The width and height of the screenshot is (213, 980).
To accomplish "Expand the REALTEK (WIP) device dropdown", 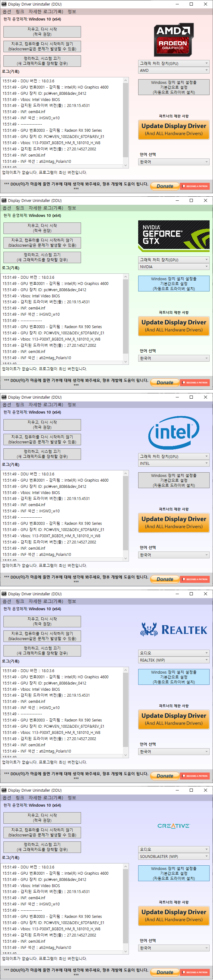I will click(174, 660).
